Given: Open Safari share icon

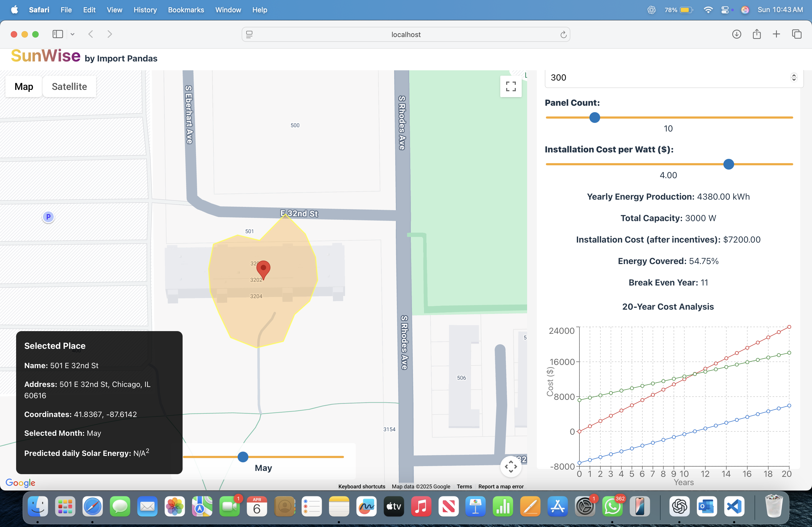Looking at the screenshot, I should [x=756, y=34].
